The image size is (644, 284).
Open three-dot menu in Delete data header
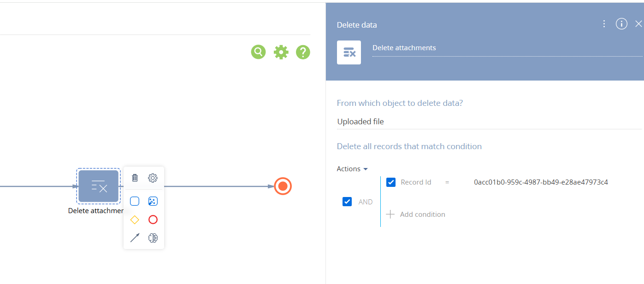(604, 24)
